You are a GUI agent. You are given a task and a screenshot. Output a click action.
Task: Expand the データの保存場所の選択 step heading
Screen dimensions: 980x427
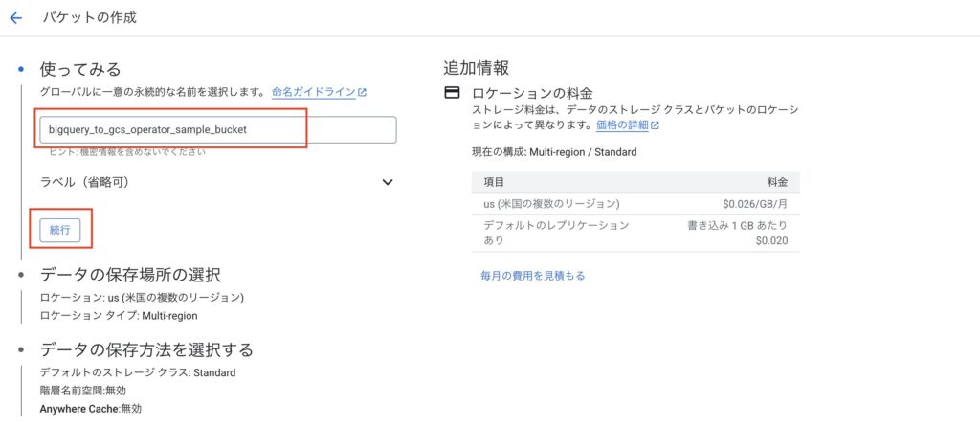pos(130,275)
